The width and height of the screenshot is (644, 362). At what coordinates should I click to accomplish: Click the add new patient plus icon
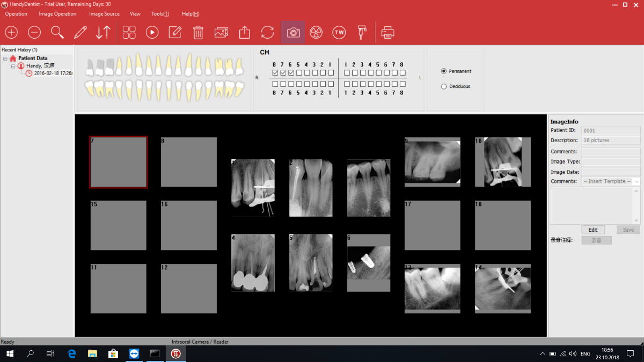(11, 33)
